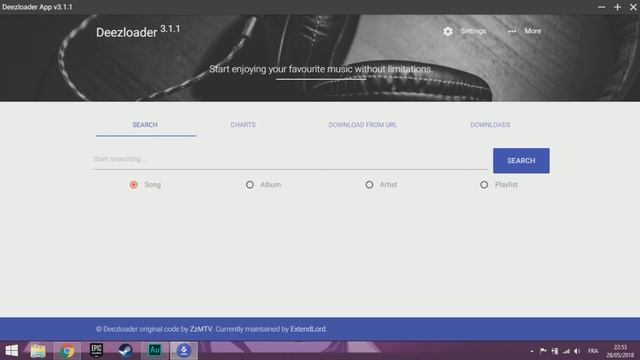640x360 pixels.
Task: Open Settings via the gear icon
Action: click(x=448, y=31)
